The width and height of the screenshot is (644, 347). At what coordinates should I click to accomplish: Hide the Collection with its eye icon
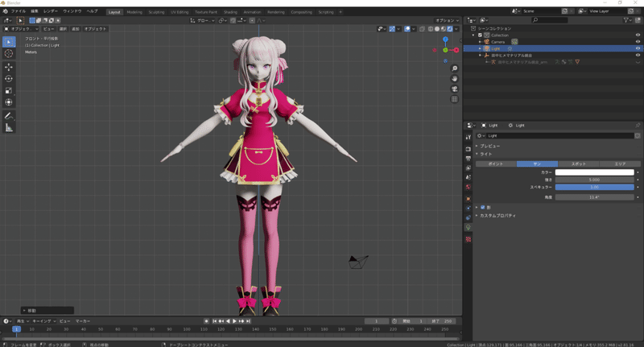click(638, 35)
